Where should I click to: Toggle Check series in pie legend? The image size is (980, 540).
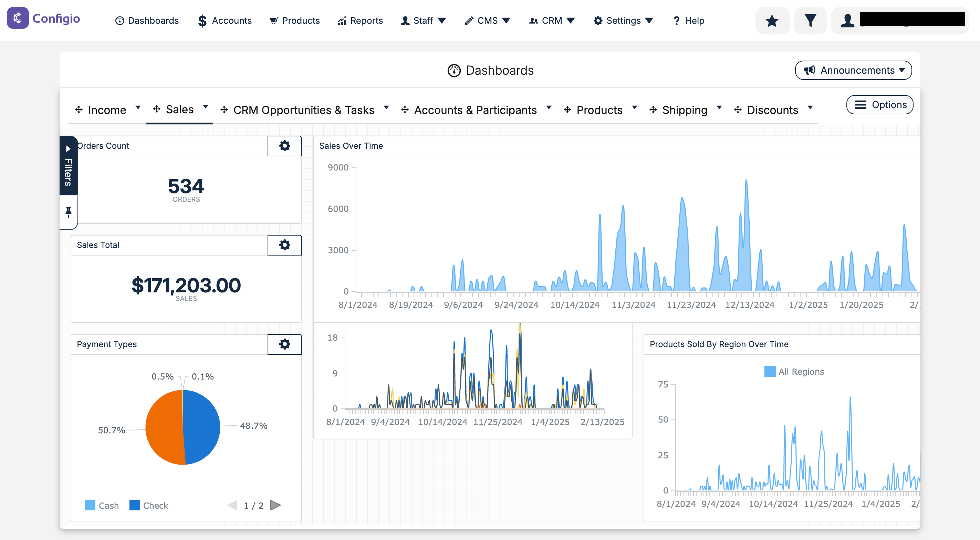(x=149, y=505)
